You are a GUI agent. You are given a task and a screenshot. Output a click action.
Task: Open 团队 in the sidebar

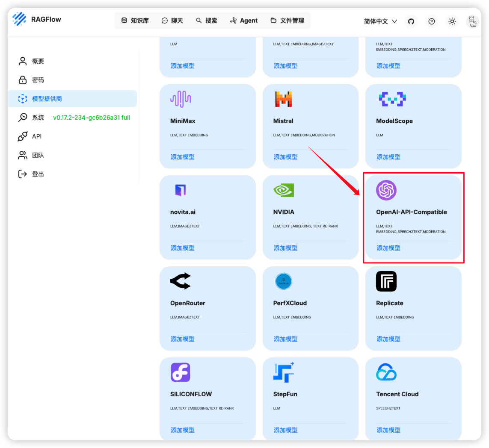point(72,155)
